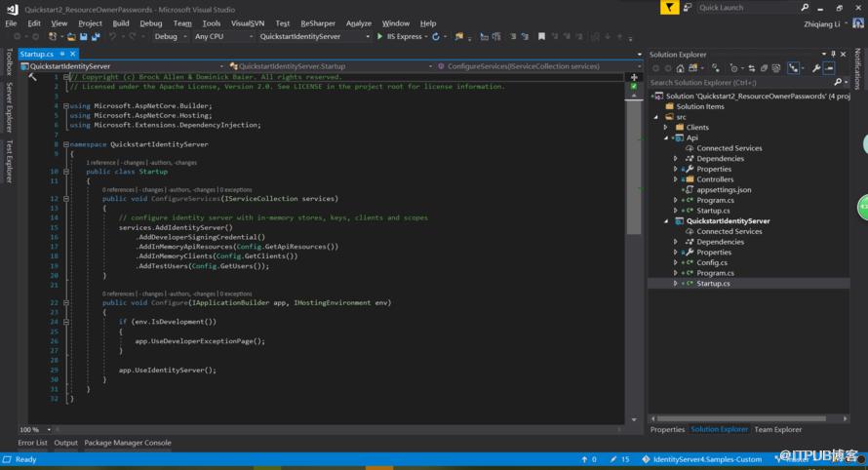Viewport: 868px width, 470px height.
Task: Click the bookmark toggle toolbar icon
Action: point(541,36)
